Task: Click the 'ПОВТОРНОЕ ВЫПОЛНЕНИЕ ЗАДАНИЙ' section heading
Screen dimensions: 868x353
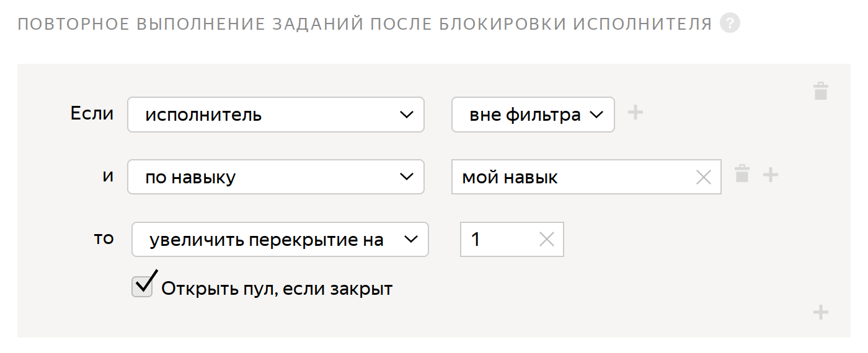Action: pos(365,24)
